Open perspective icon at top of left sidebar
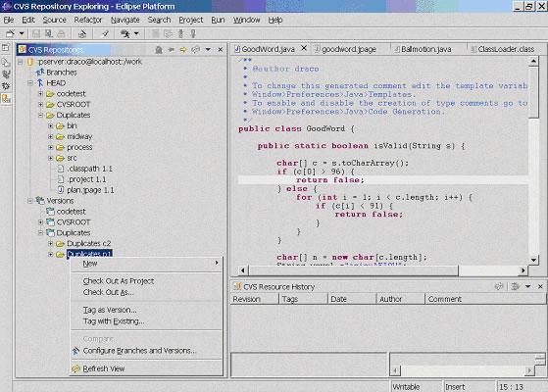This screenshot has height=392, width=548. click(6, 47)
